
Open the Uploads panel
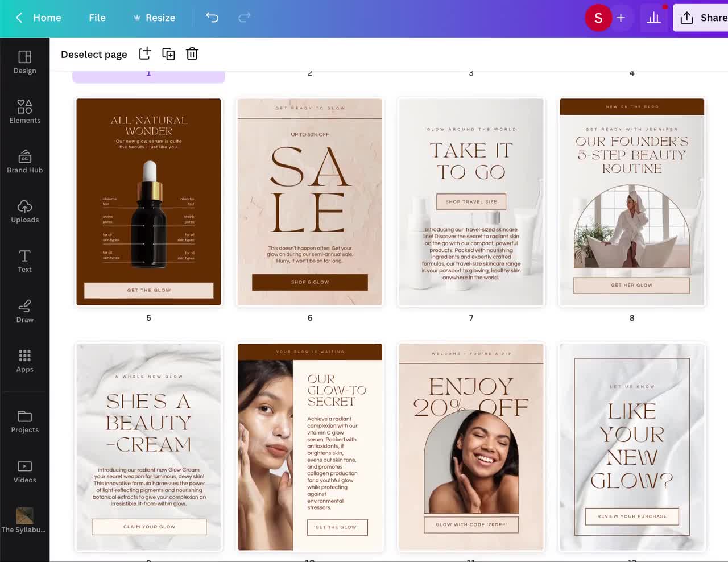click(24, 211)
